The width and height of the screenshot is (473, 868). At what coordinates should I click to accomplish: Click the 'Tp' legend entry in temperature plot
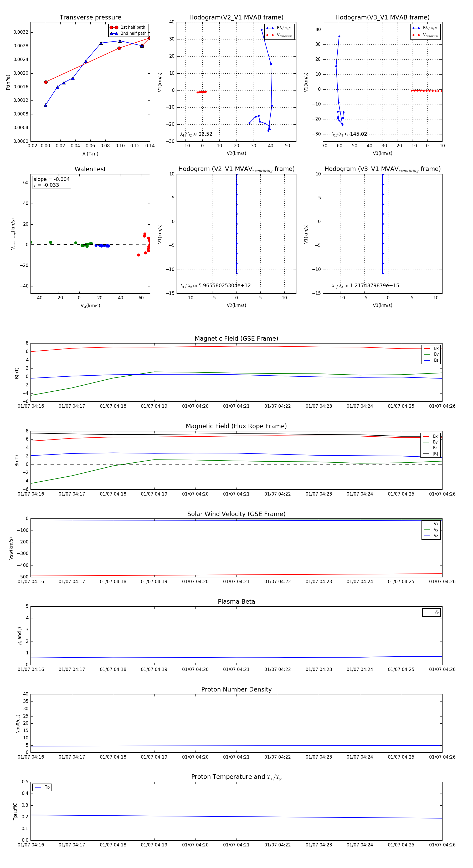coord(42,788)
